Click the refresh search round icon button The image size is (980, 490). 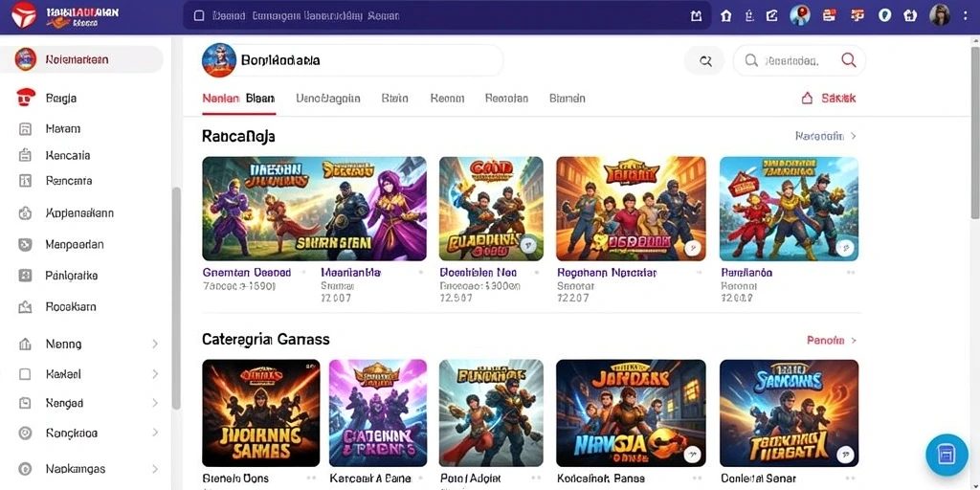(705, 60)
